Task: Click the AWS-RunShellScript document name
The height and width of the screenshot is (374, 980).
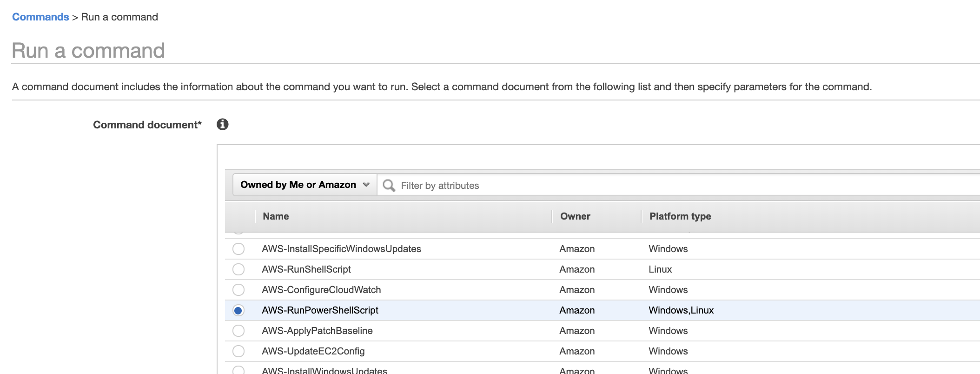Action: pyautogui.click(x=306, y=269)
